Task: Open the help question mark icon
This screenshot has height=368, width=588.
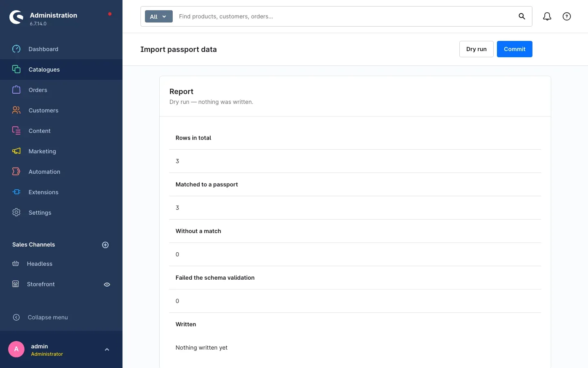Action: (567, 16)
